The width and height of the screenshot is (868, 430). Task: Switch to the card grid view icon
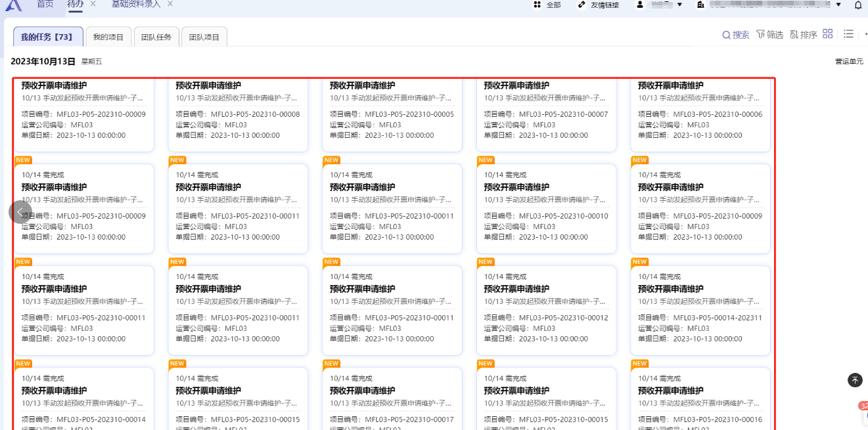(828, 33)
